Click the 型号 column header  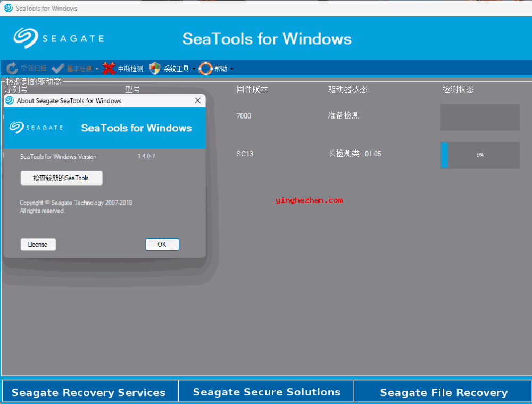tap(132, 89)
